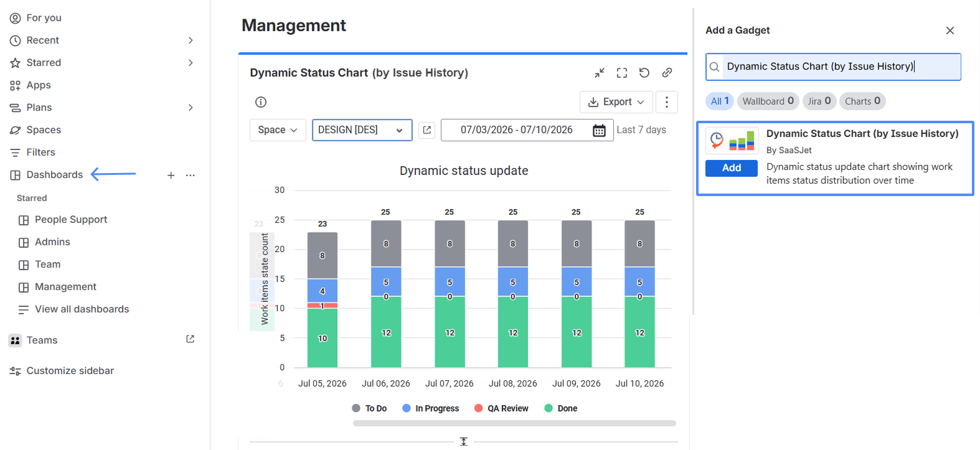Toggle QA Review series in legend
980x450 pixels.
[x=501, y=408]
